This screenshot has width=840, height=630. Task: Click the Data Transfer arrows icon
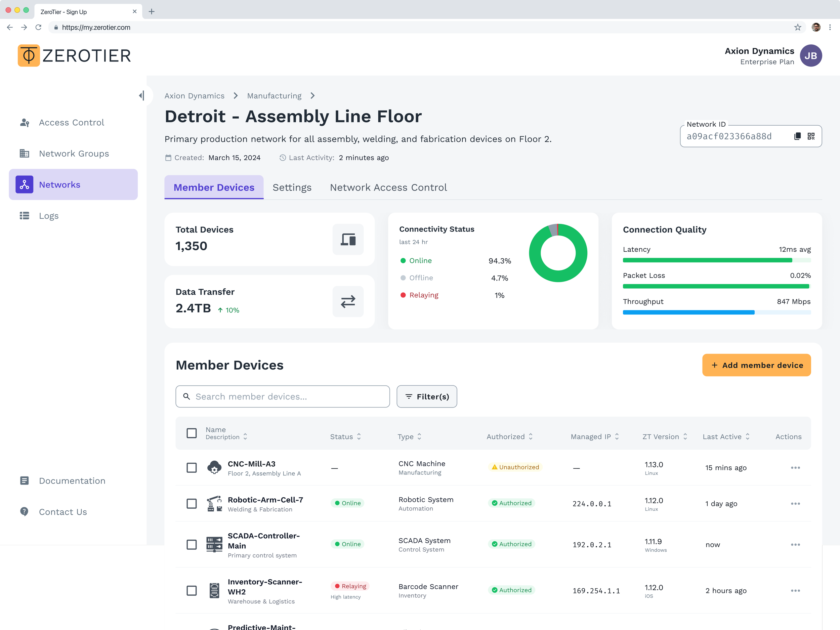coord(347,301)
